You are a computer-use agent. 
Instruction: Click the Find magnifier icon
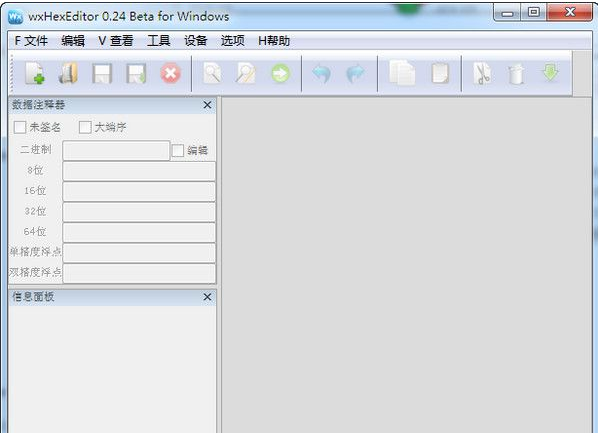point(212,73)
